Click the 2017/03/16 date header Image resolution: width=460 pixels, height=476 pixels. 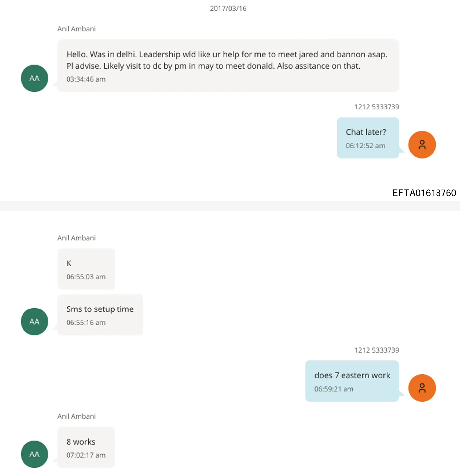pyautogui.click(x=228, y=9)
